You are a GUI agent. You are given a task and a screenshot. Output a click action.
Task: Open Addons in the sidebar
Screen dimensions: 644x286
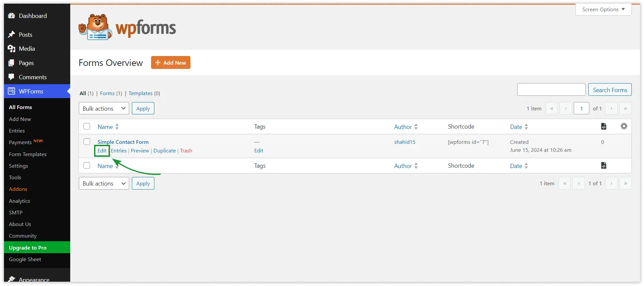[18, 189]
